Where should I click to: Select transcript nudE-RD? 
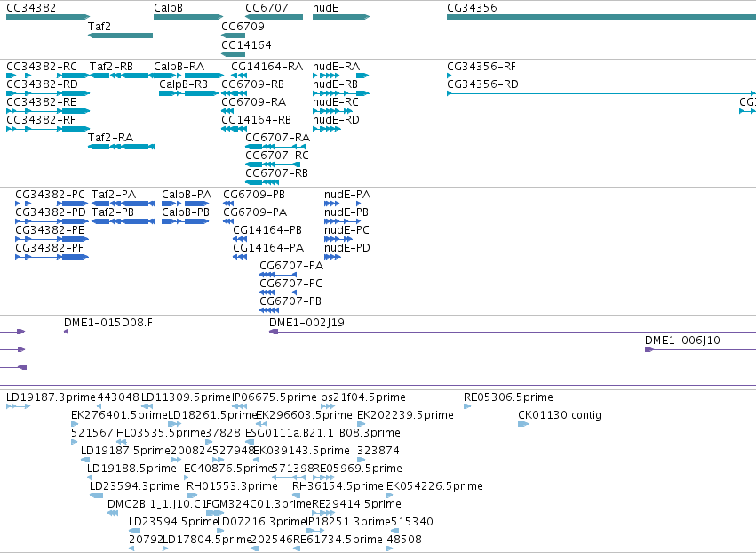coord(326,129)
